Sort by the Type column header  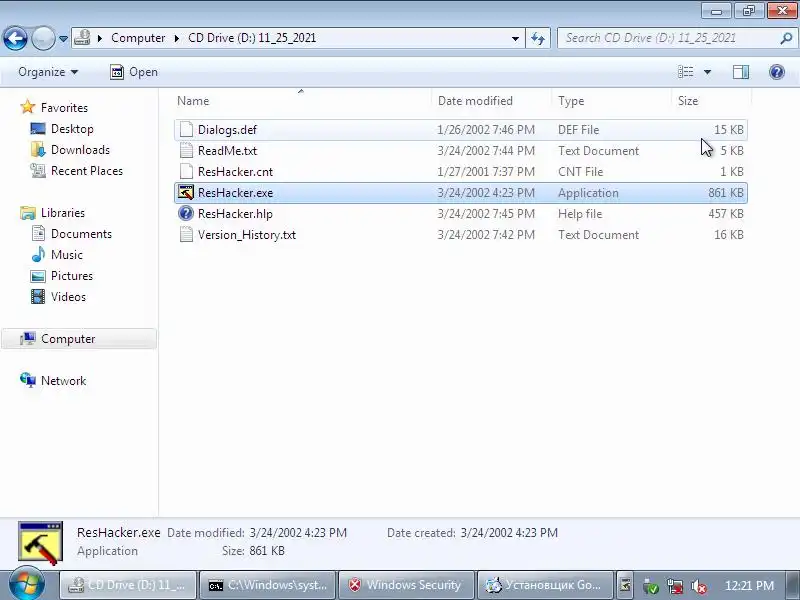(x=612, y=101)
